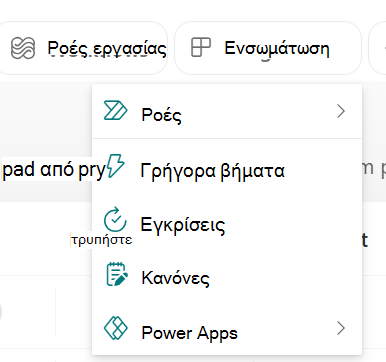Click the 'pad από pry' text
Screen dimensions: 386x362
point(54,169)
